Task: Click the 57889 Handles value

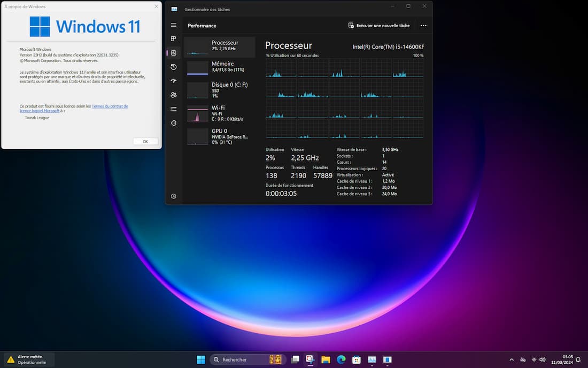Action: click(323, 175)
